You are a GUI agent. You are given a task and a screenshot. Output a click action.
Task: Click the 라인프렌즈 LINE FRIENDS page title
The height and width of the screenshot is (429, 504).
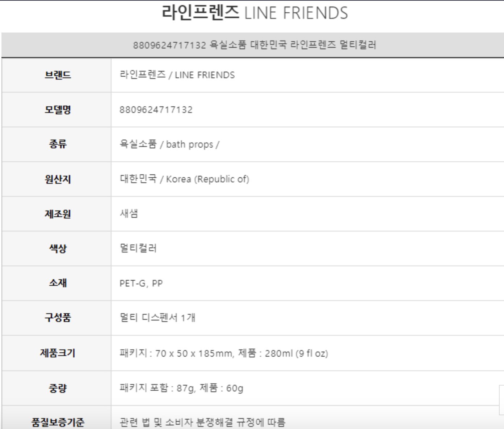pyautogui.click(x=254, y=13)
